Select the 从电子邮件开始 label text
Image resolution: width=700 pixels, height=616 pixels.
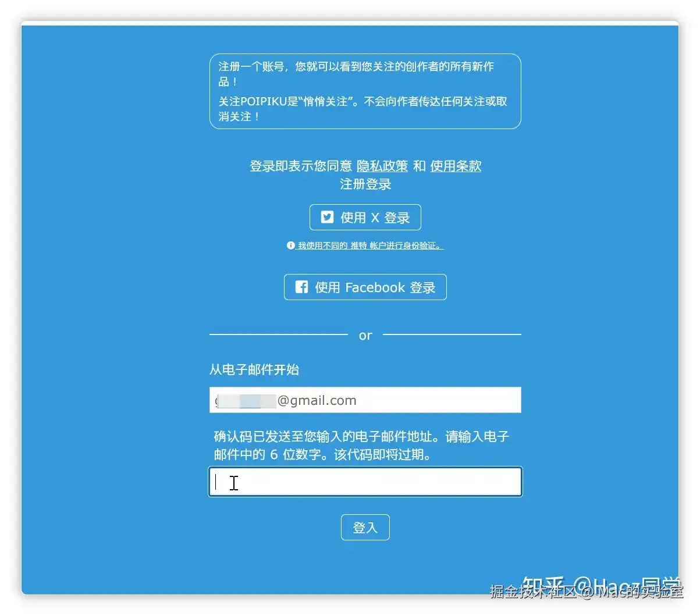click(254, 369)
